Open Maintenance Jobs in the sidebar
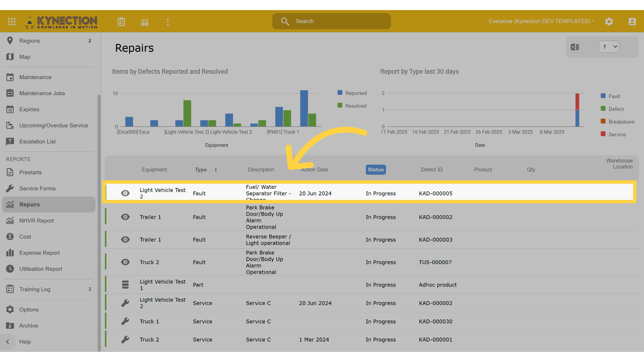The height and width of the screenshot is (362, 644). [x=42, y=93]
